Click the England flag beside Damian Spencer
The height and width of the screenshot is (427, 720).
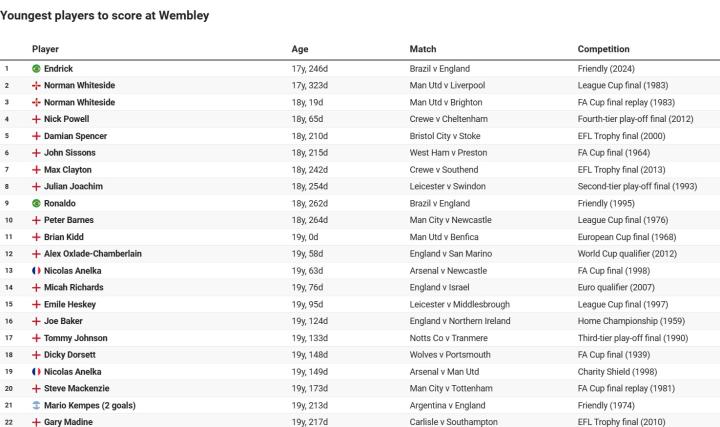click(36, 136)
